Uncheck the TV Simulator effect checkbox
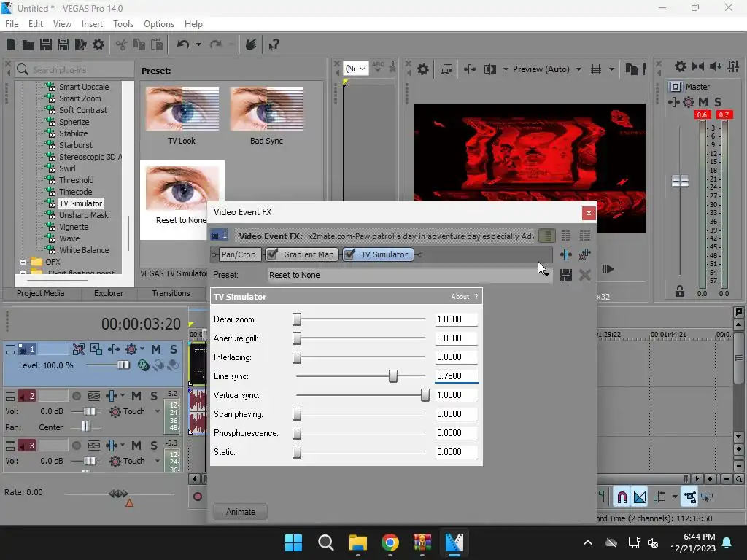 pos(349,254)
